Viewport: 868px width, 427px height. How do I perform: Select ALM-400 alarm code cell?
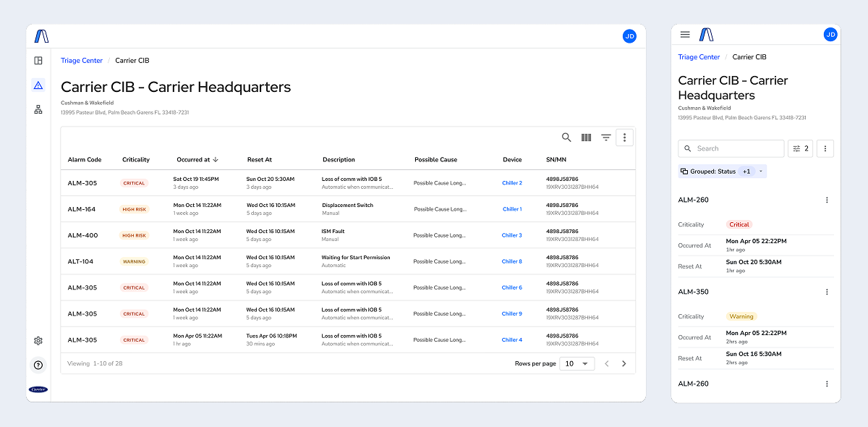point(82,235)
